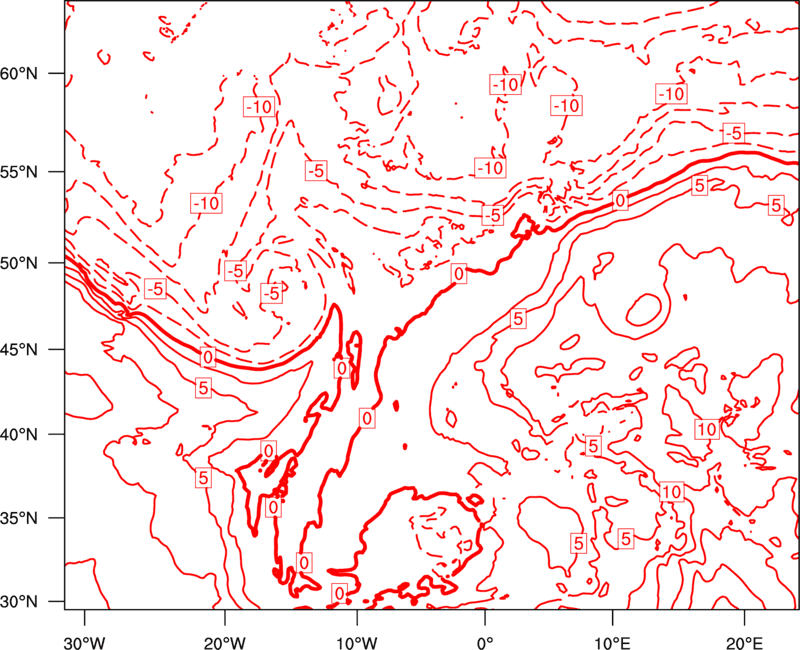Image resolution: width=800 pixels, height=650 pixels.
Task: Select the 20°W longitude axis label
Action: (x=224, y=642)
